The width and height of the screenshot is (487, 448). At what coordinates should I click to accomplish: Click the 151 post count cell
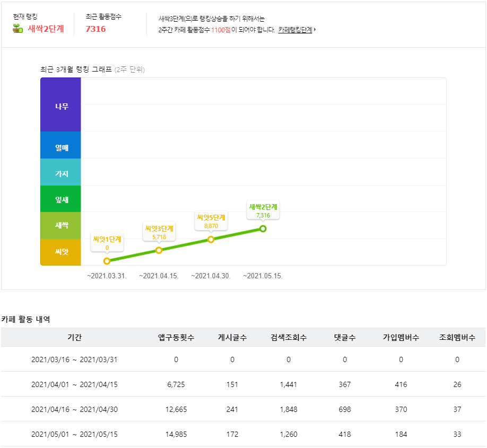[232, 385]
